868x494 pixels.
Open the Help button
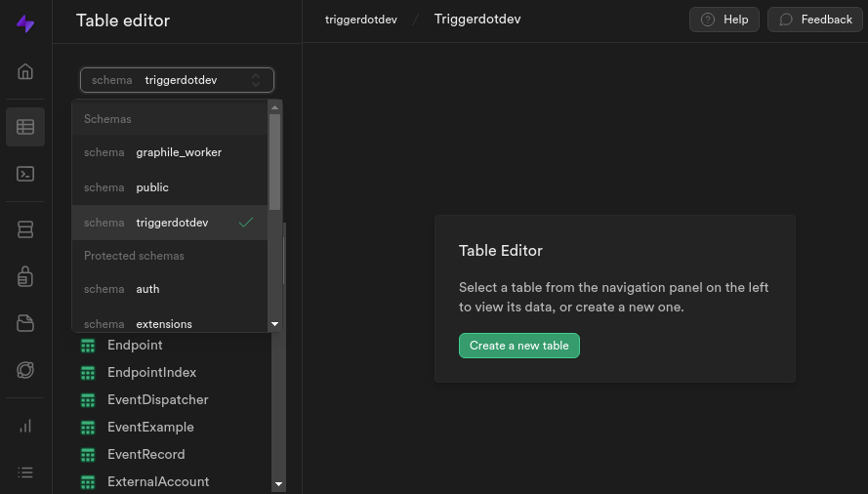click(724, 20)
